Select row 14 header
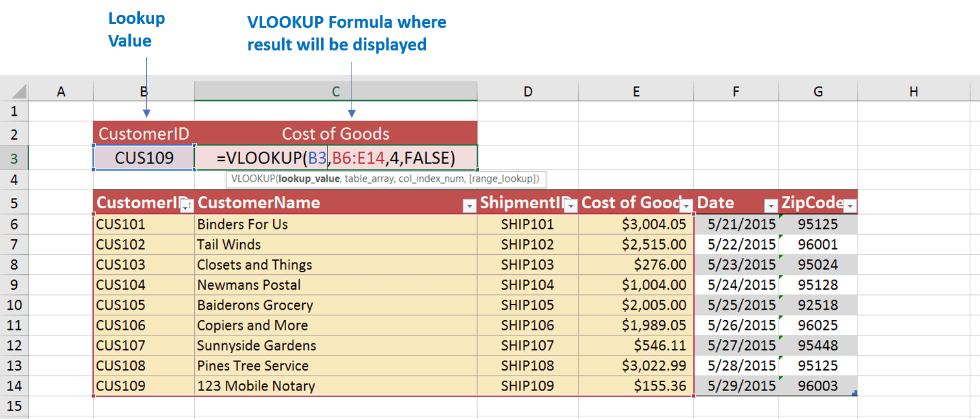Viewport: 980px width, 419px height. tap(14, 385)
